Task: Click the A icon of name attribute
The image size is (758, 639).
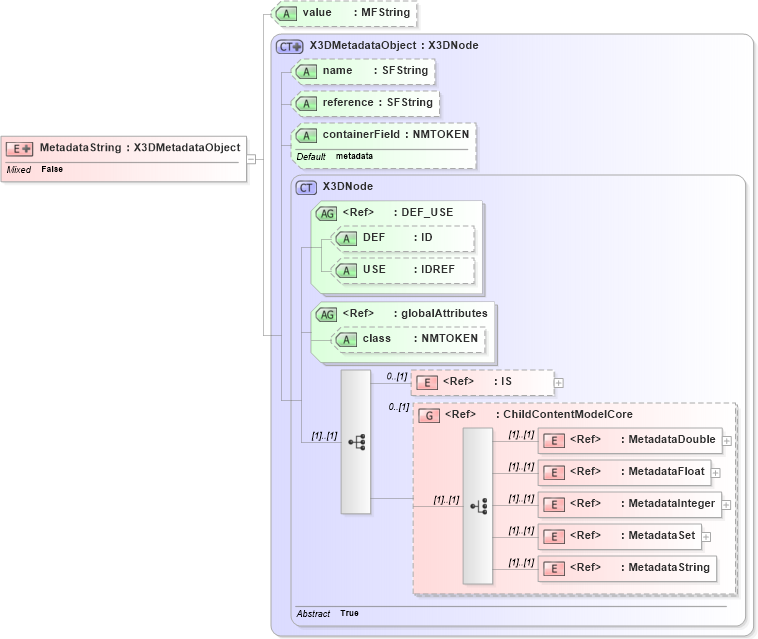Action: [x=306, y=72]
